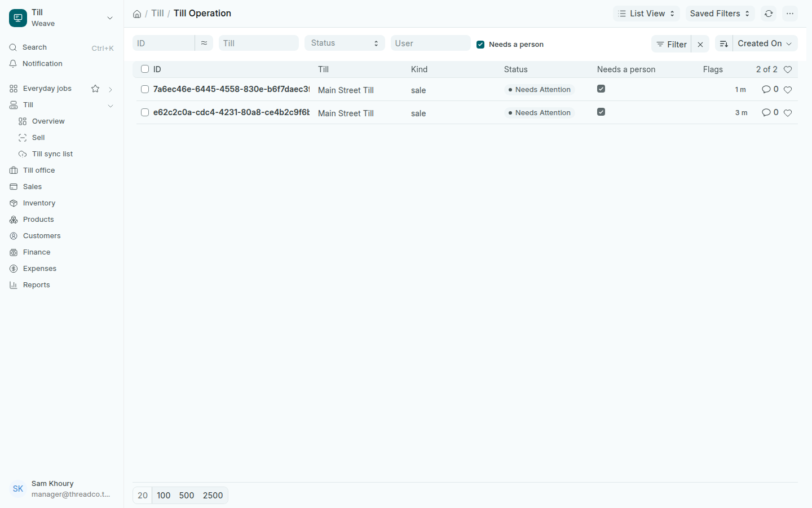Click the header heart icon near 2 of 2
The image size is (812, 508).
tap(788, 69)
